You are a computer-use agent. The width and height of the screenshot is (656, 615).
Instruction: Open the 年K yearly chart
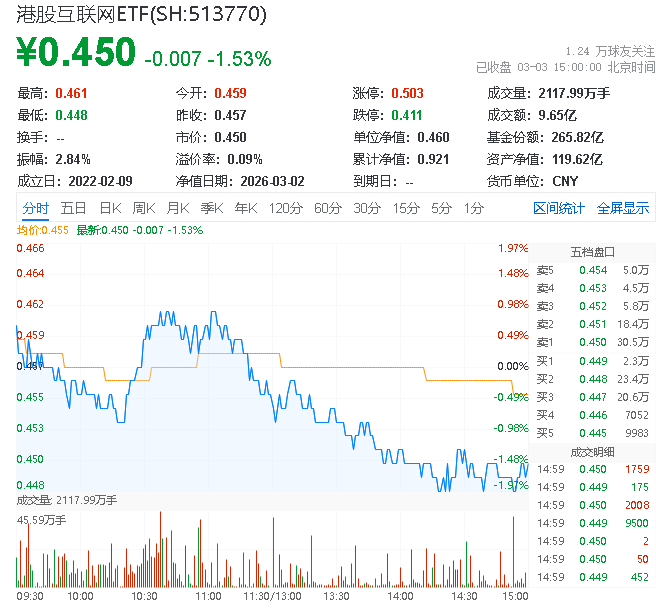pos(245,208)
